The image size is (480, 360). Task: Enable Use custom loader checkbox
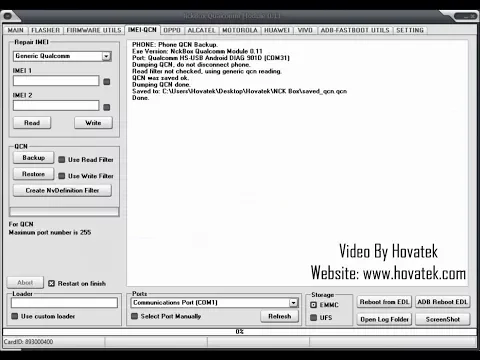pyautogui.click(x=15, y=316)
